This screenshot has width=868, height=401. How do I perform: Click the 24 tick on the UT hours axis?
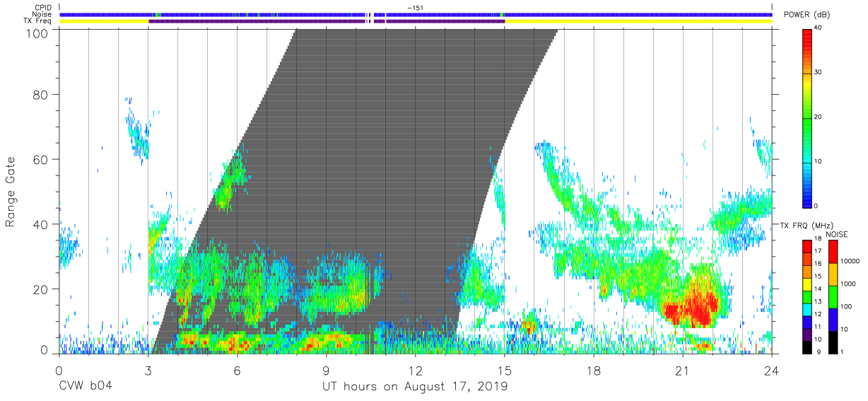coord(772,370)
